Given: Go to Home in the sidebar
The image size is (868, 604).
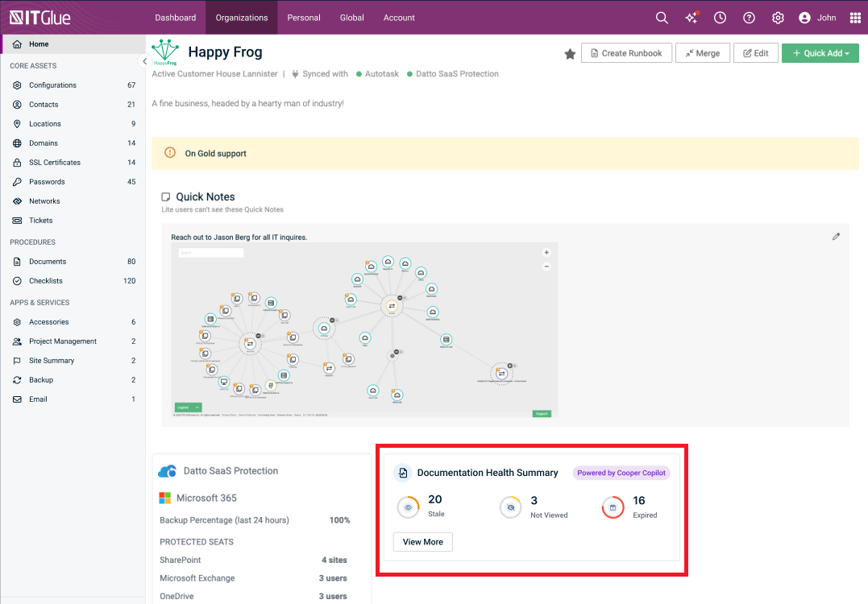Looking at the screenshot, I should [73, 44].
